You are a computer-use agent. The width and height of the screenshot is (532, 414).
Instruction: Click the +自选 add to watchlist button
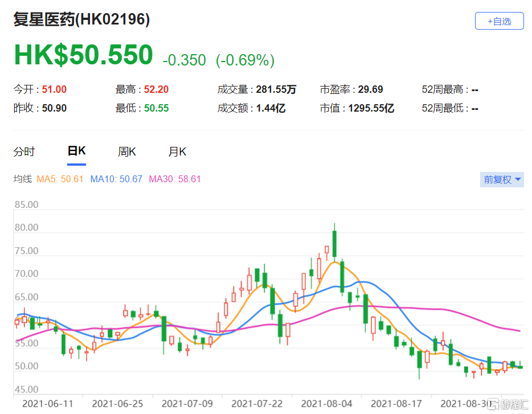tap(499, 21)
